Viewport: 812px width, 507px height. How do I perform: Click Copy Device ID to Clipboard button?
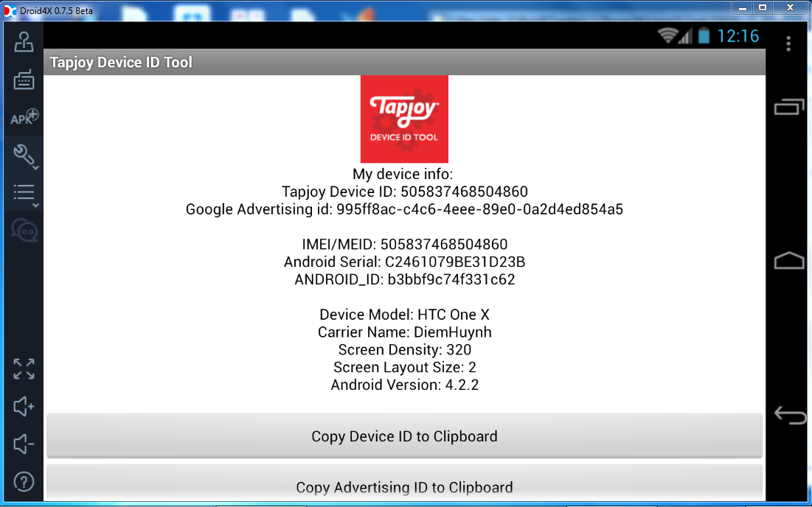click(x=404, y=436)
